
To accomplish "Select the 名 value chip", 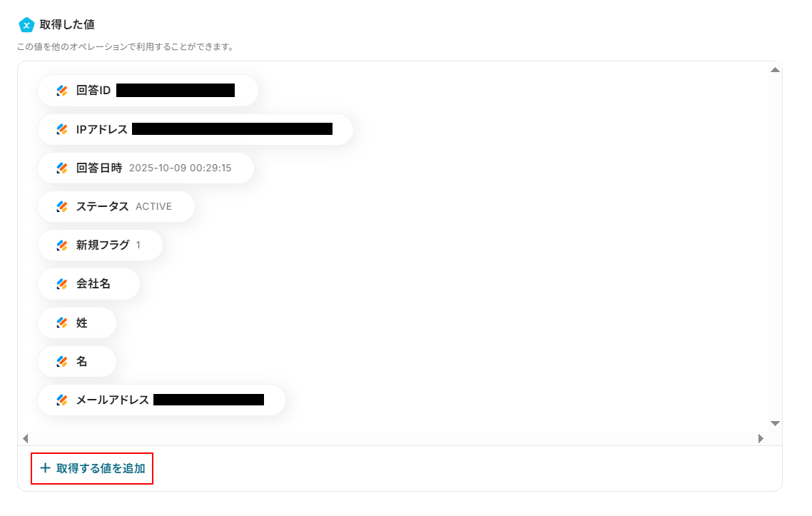I will tap(77, 361).
